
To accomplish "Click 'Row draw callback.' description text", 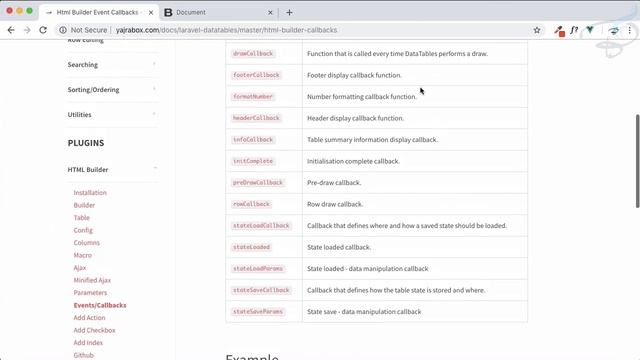I will tap(335, 204).
